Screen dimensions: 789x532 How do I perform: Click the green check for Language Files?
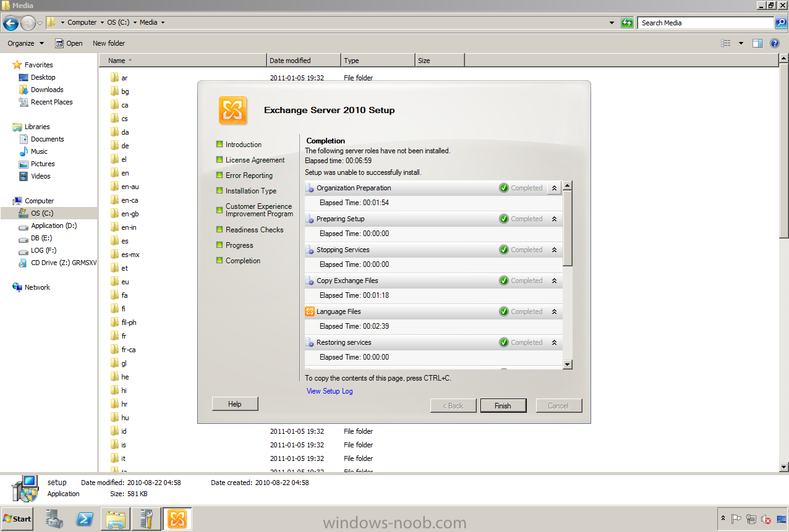504,311
